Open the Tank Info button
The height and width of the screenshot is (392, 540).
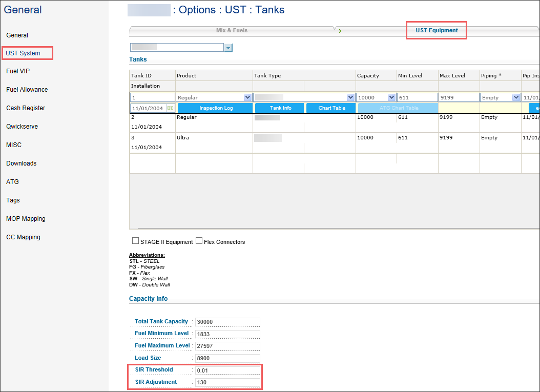(x=280, y=108)
